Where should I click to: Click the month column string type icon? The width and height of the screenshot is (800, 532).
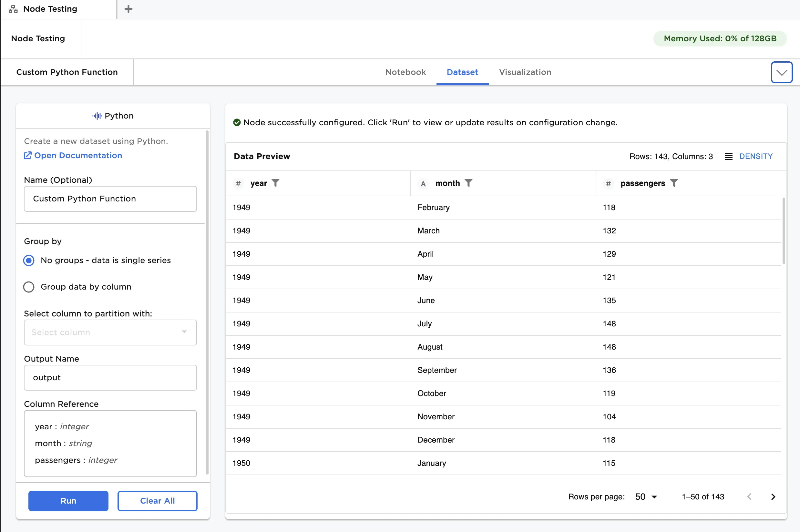pos(423,184)
